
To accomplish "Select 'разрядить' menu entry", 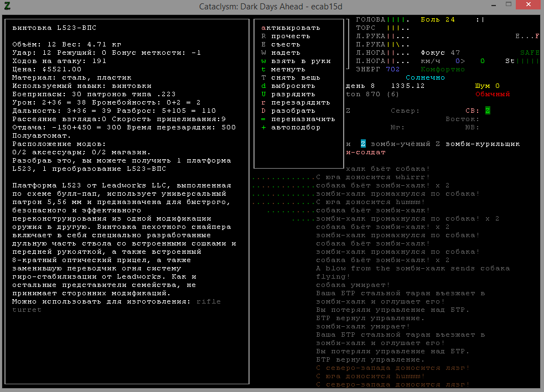I will tap(288, 95).
